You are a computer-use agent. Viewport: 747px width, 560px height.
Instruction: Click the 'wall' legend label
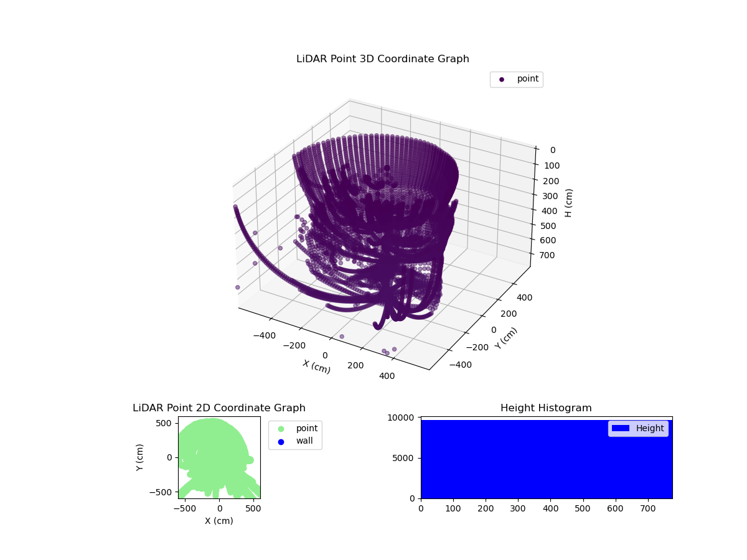pyautogui.click(x=304, y=441)
